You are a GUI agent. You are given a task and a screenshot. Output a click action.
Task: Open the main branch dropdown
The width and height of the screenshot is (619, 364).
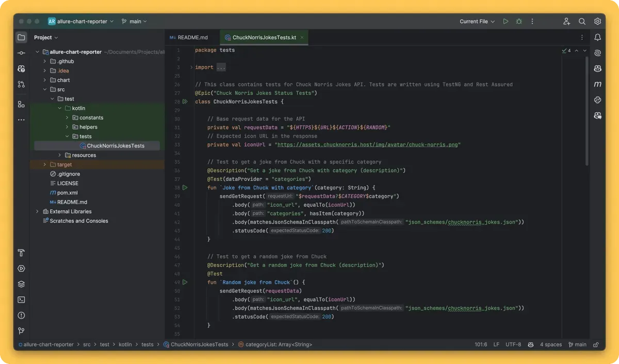[134, 22]
